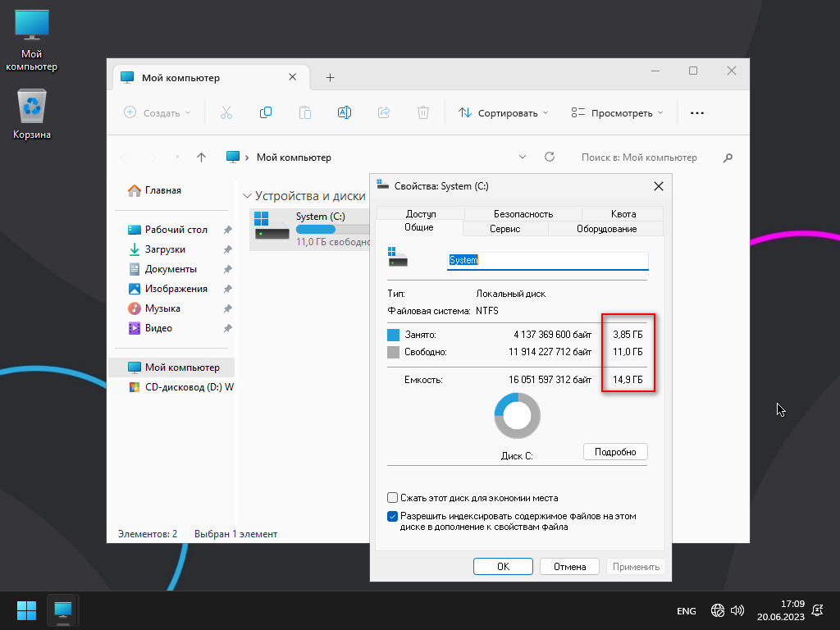The height and width of the screenshot is (630, 840).
Task: Uncheck 'Разрешить индексировать содержимое файлов'
Action: click(392, 517)
